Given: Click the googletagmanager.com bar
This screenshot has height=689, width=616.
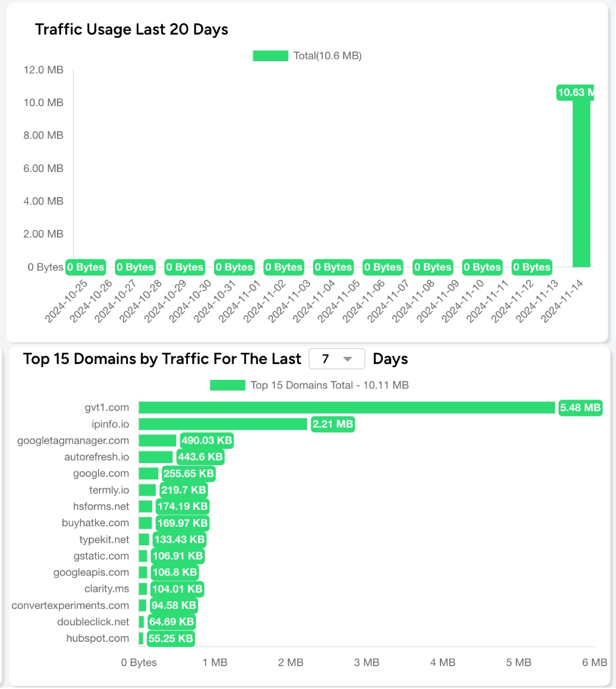Looking at the screenshot, I should (x=158, y=441).
